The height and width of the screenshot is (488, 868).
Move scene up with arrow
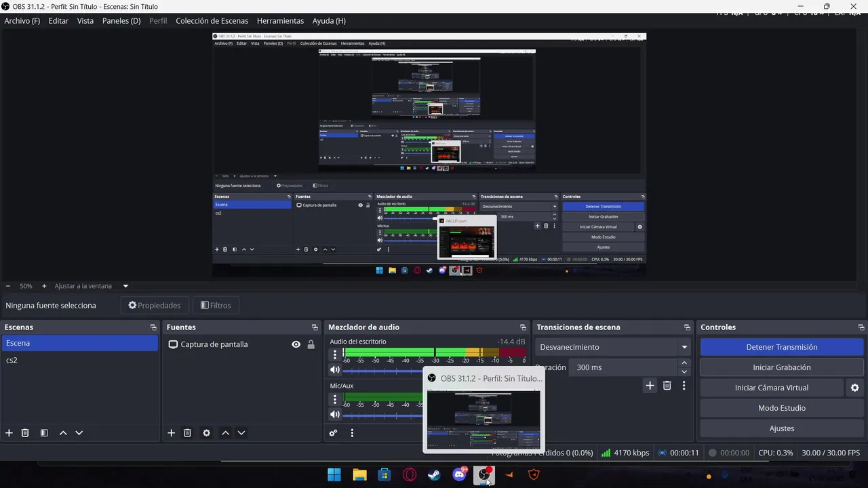[x=63, y=433]
